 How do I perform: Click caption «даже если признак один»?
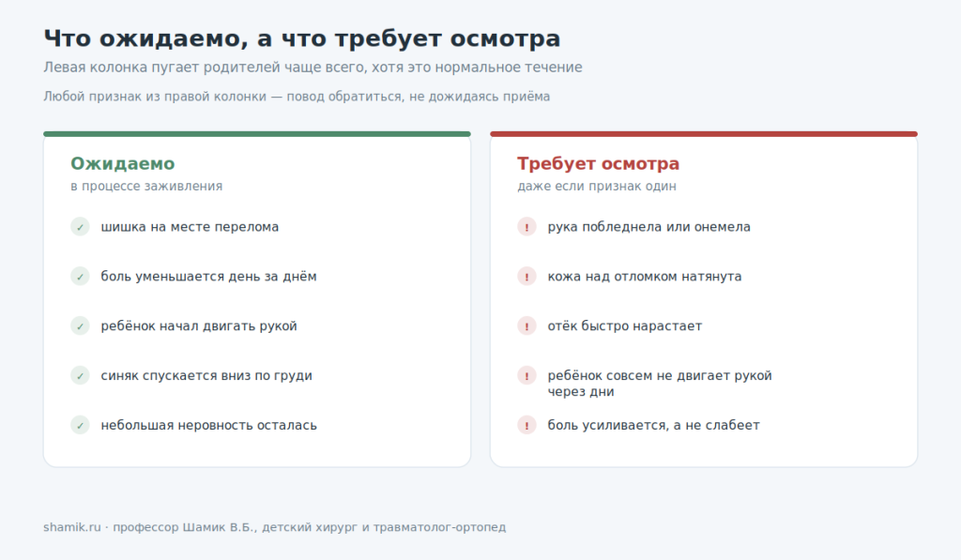point(597,187)
